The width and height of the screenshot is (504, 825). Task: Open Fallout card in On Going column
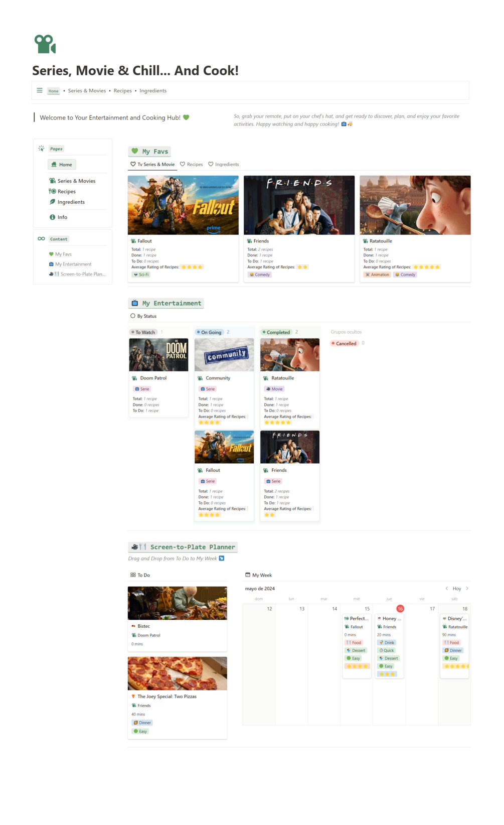point(224,476)
